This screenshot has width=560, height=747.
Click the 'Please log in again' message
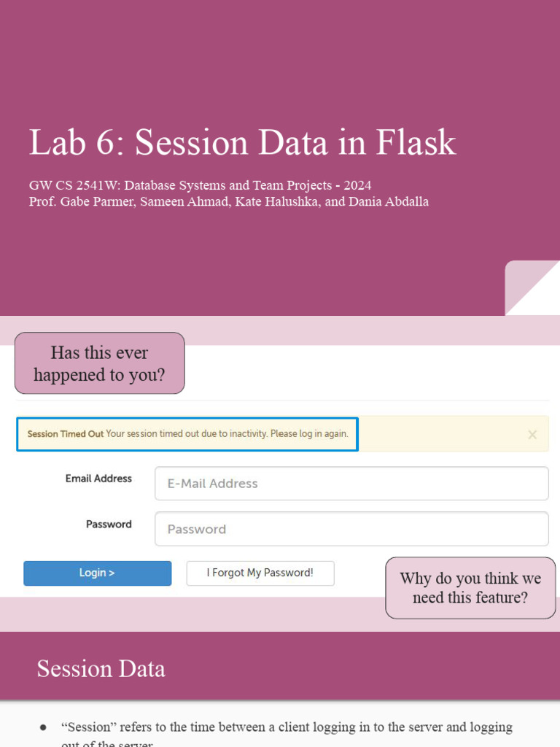point(309,434)
